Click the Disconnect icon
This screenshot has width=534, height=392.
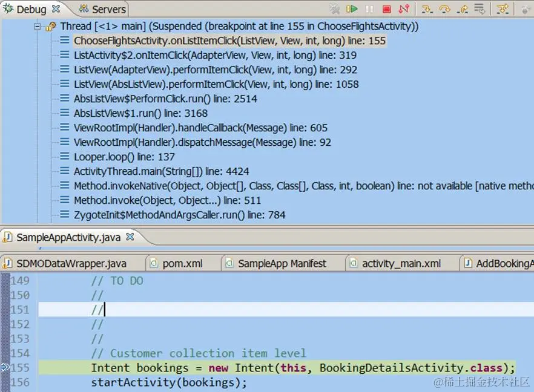pyautogui.click(x=404, y=9)
